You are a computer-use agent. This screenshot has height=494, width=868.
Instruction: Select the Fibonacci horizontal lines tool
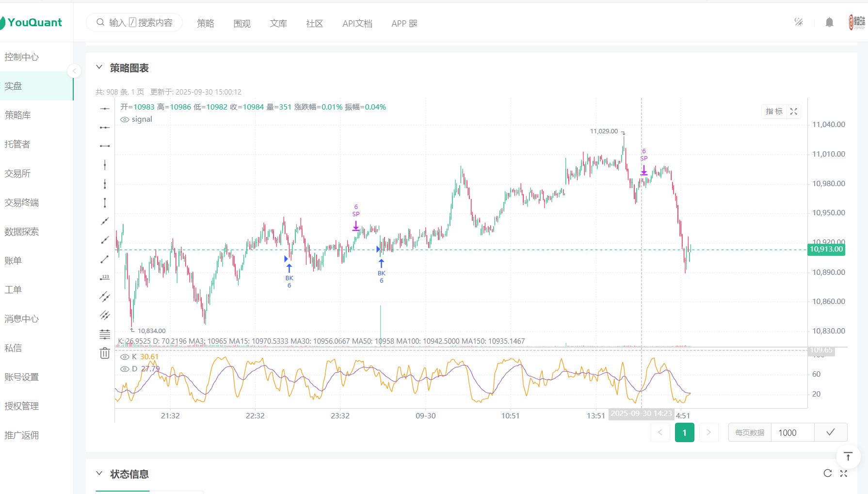[105, 334]
